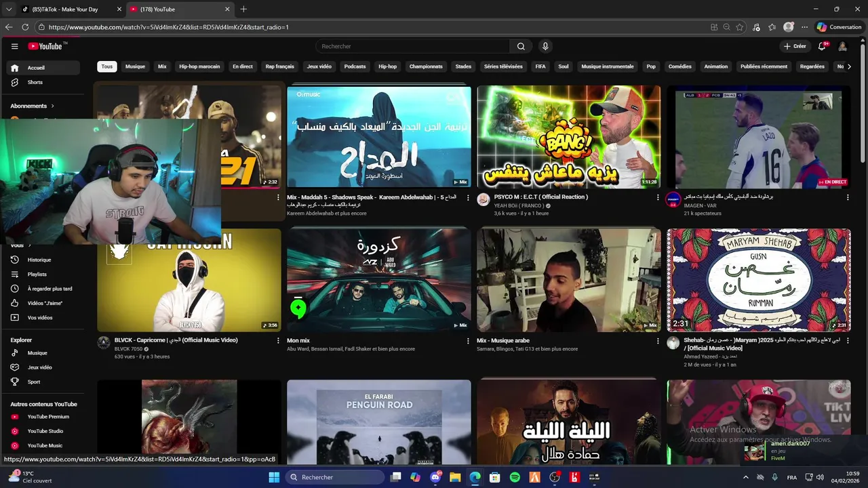Open tab list dropdown in browser
This screenshot has width=868, height=488.
coord(9,9)
